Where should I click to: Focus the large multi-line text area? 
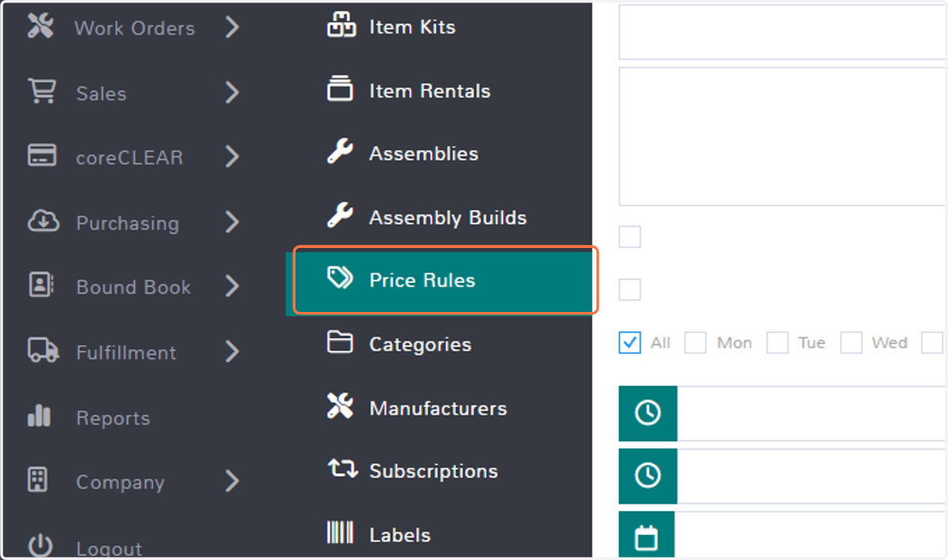(783, 137)
